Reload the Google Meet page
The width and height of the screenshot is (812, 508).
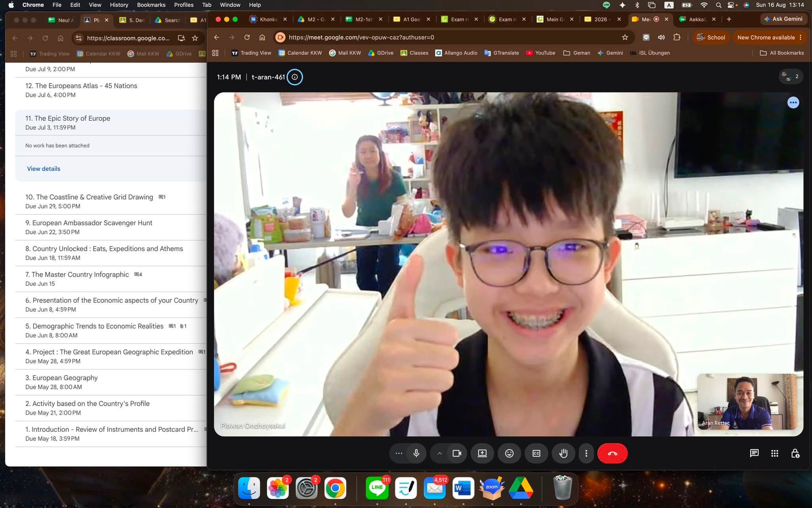coord(247,37)
